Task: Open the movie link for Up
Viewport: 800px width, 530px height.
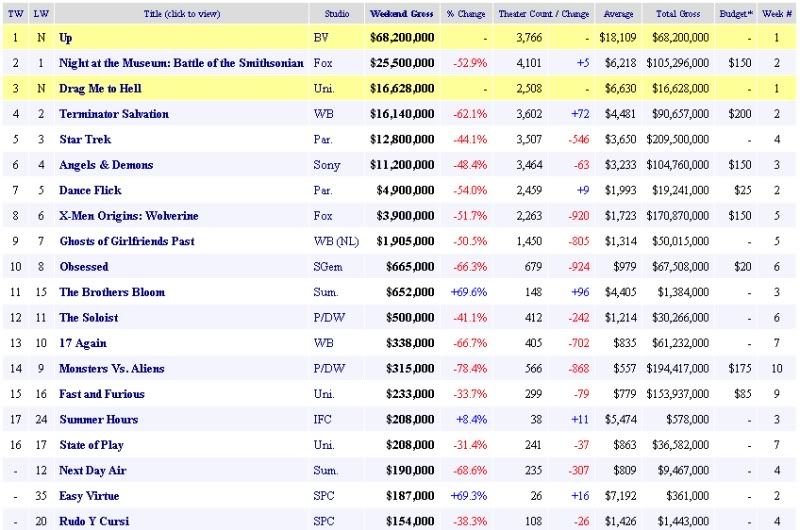Action: 66,37
